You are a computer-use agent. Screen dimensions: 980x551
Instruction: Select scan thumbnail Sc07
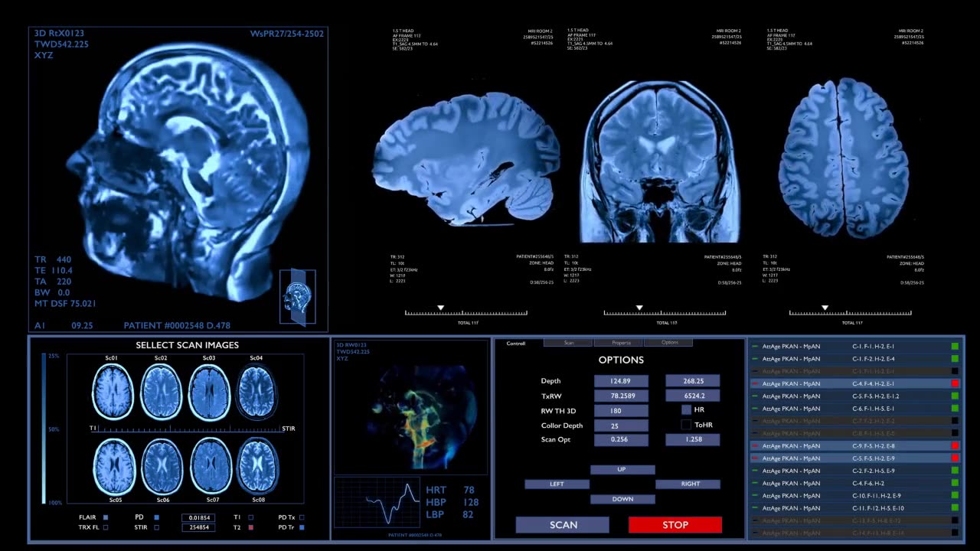click(209, 467)
